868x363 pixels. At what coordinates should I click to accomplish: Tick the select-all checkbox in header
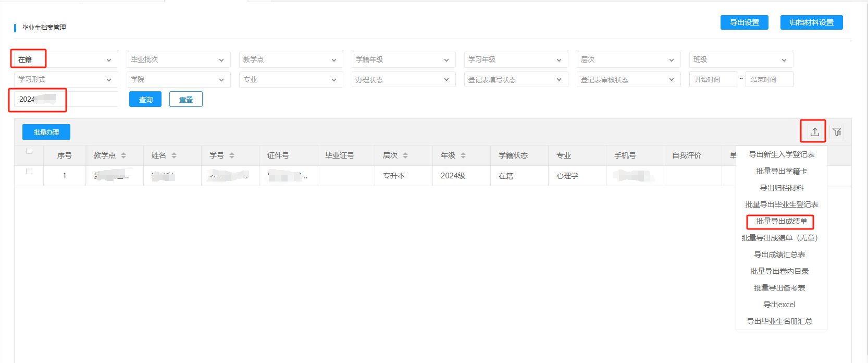tap(29, 151)
